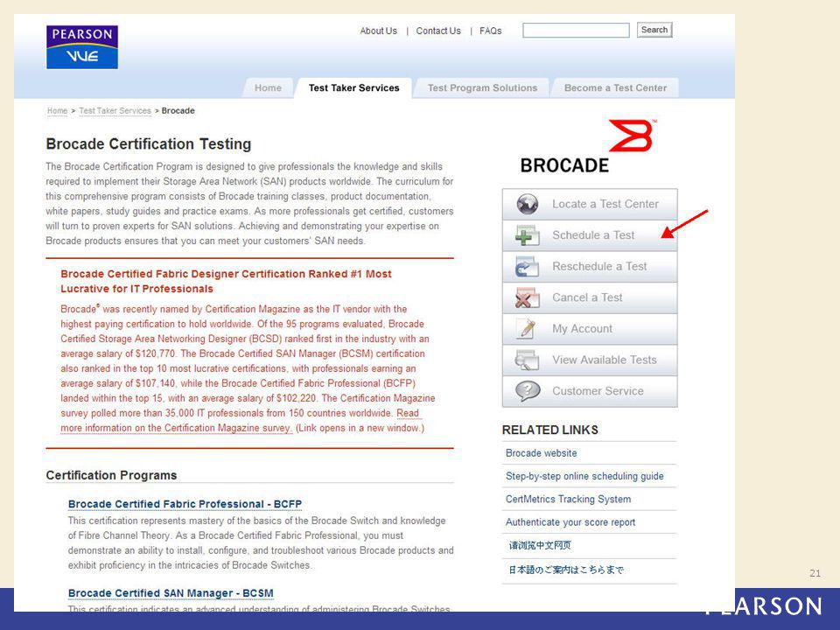The image size is (840, 630).
Task: Click the red X Cancel a Test icon
Action: tap(527, 297)
